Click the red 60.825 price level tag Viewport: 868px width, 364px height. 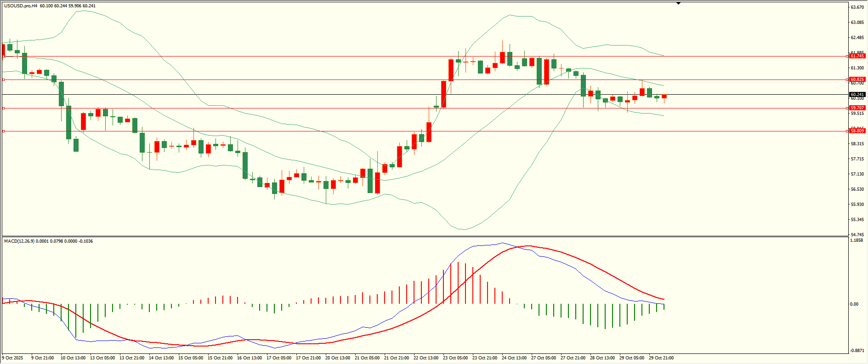[857, 80]
